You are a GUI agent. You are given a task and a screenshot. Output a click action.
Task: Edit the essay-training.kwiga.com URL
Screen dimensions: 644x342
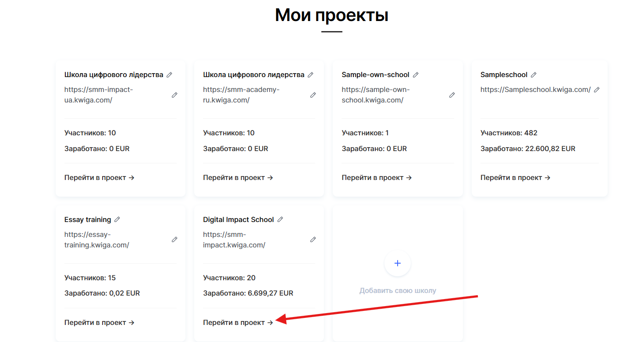tap(174, 240)
